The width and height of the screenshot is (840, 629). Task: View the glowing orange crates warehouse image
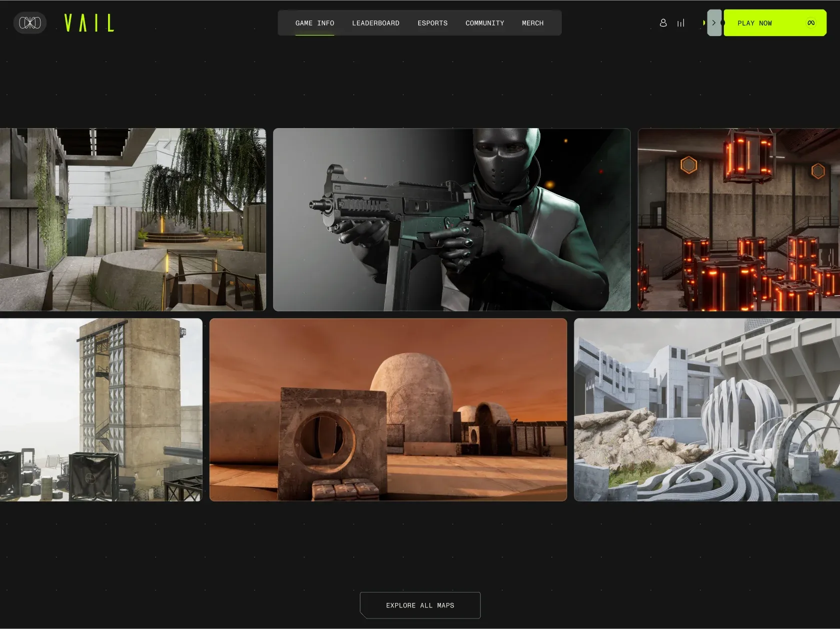[738, 220]
